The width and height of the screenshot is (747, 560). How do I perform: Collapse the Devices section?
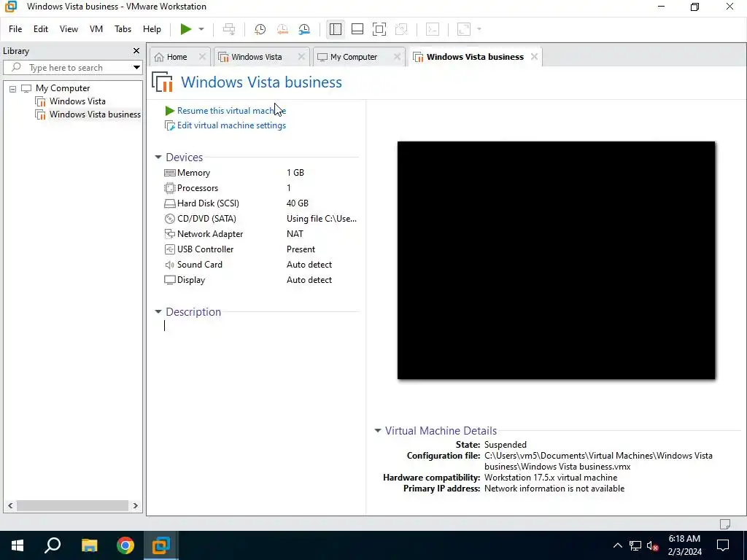(158, 157)
